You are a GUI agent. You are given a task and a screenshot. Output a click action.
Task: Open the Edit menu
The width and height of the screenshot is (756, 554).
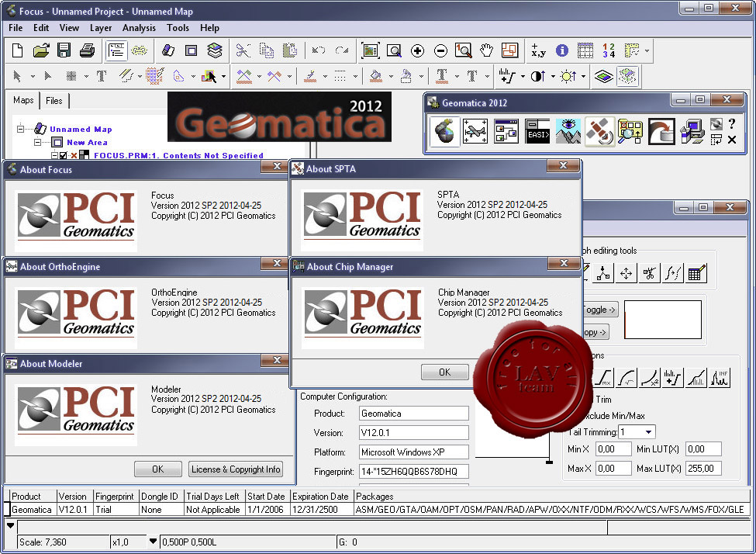click(x=41, y=28)
